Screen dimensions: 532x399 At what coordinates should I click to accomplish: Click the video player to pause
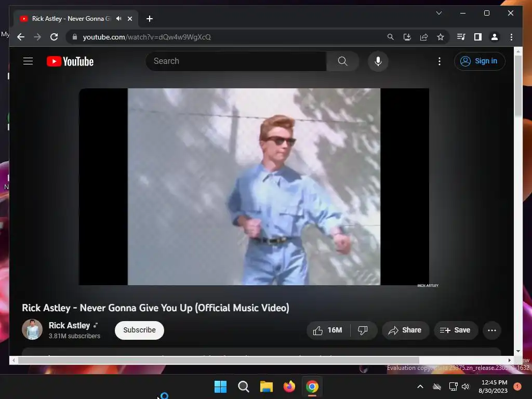pyautogui.click(x=254, y=187)
